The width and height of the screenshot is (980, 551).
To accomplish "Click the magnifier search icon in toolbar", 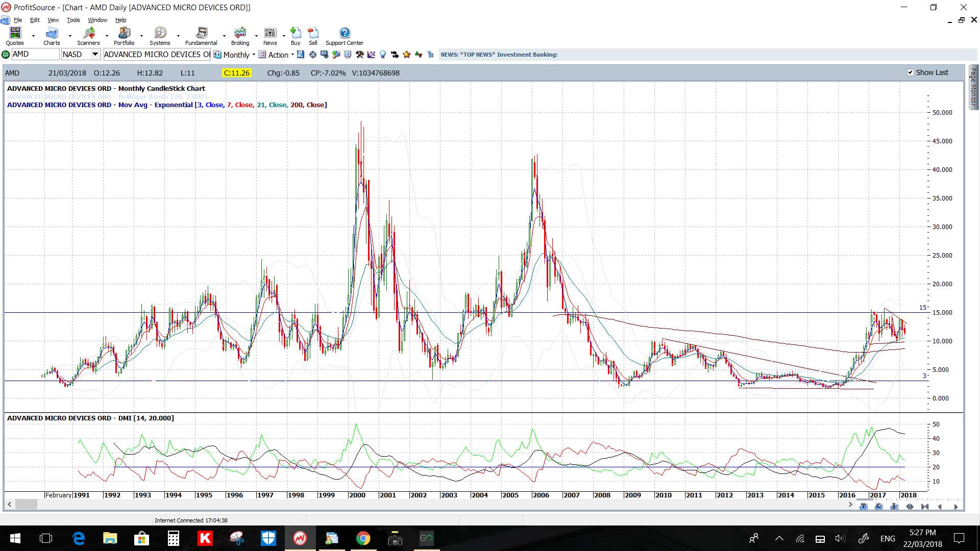I will click(336, 55).
